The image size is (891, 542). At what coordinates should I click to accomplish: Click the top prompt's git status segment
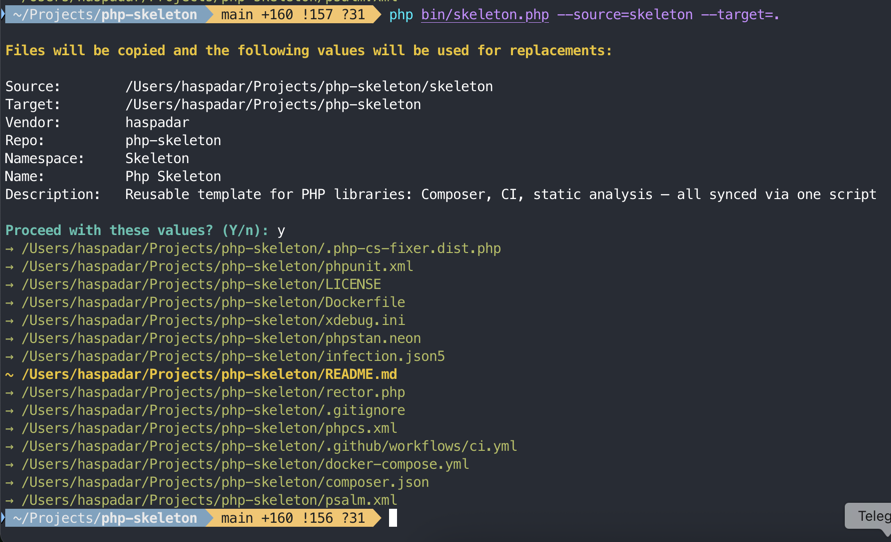tap(293, 15)
